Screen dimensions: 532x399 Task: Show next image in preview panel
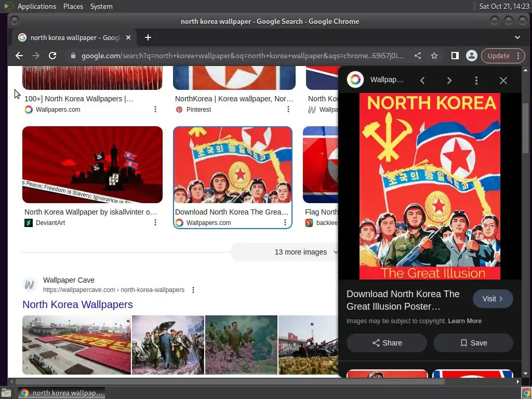tap(449, 81)
